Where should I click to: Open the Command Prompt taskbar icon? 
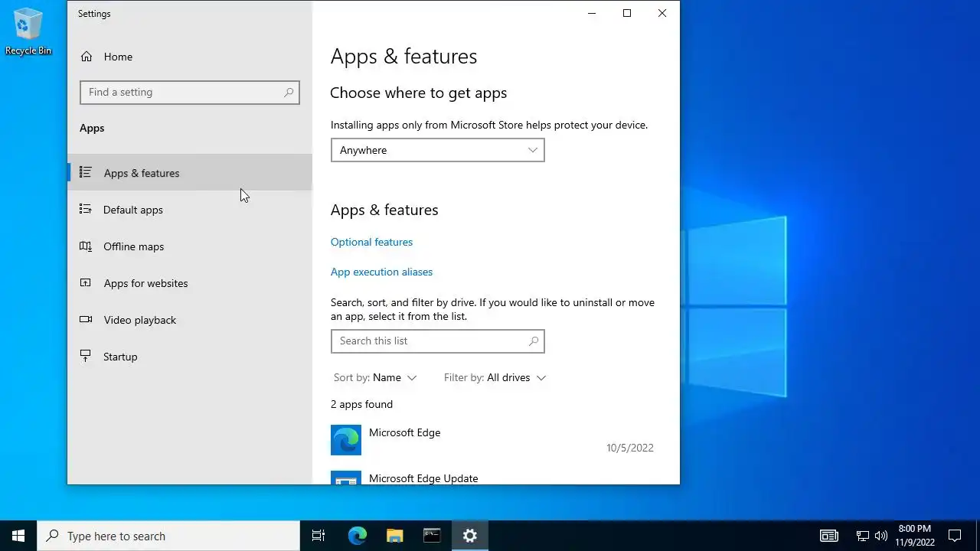pyautogui.click(x=432, y=536)
